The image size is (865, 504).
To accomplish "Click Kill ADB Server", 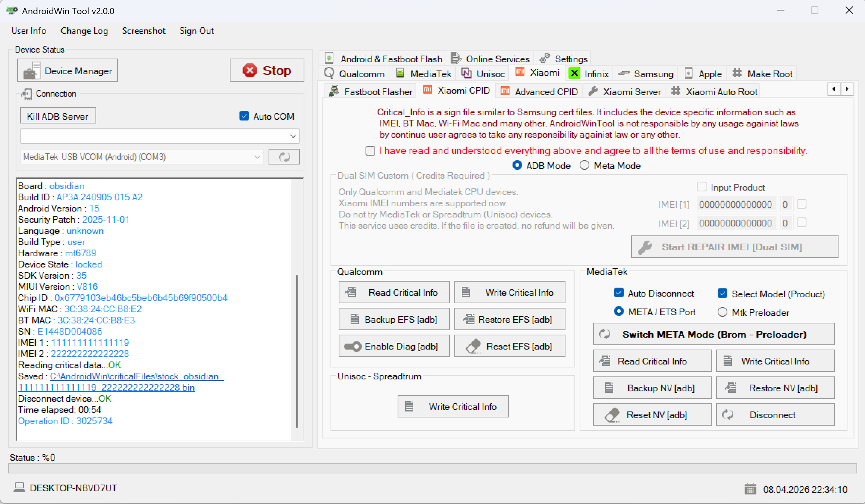I will point(57,116).
